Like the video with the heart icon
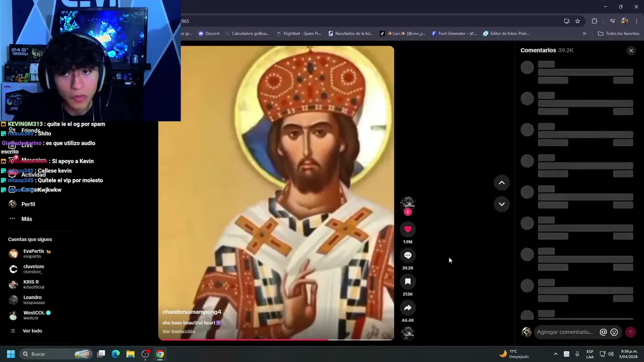This screenshot has height=362, width=644. [x=408, y=229]
